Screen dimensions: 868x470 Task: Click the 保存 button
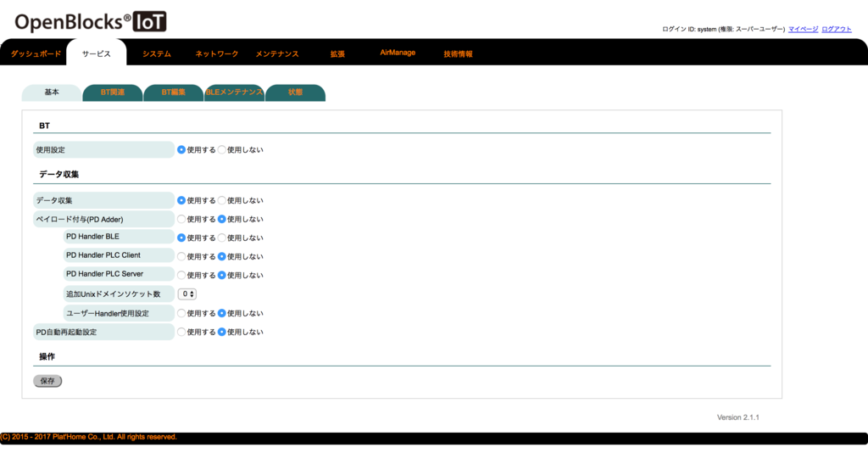click(x=47, y=381)
